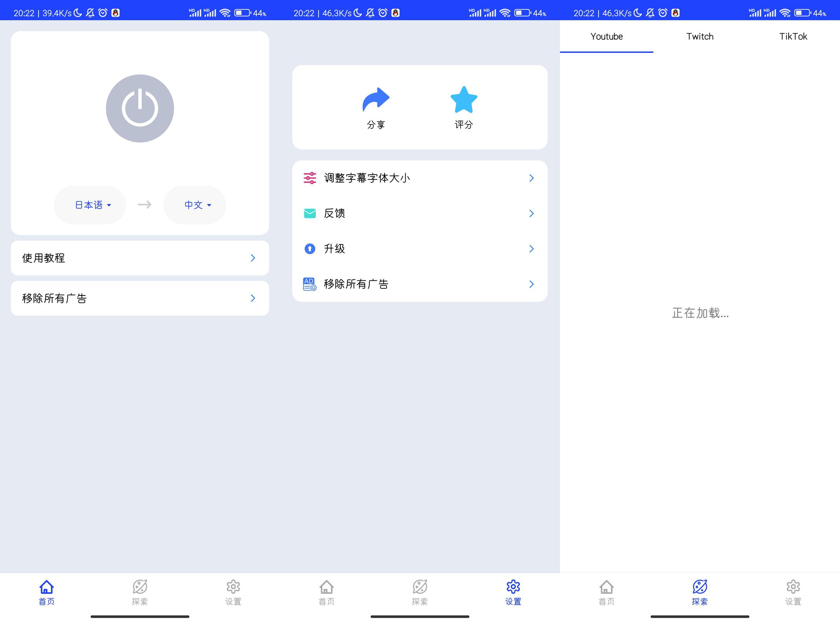This screenshot has width=840, height=622.
Task: Toggle the large power button
Action: (x=140, y=108)
